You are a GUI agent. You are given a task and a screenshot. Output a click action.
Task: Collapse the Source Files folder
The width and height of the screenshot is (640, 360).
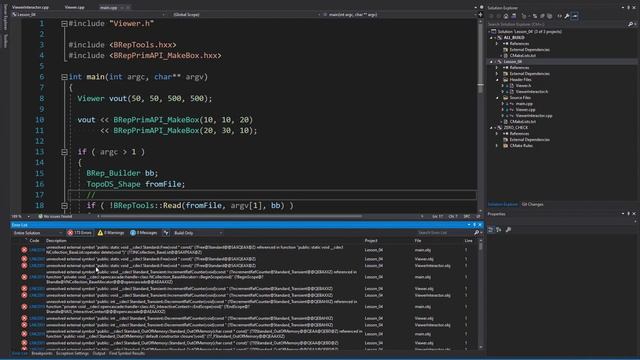point(497,98)
